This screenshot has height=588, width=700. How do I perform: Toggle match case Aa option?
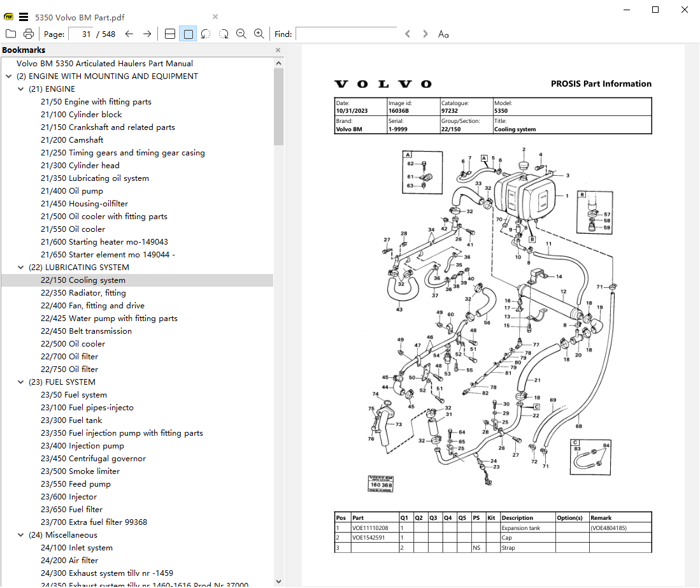coord(443,34)
